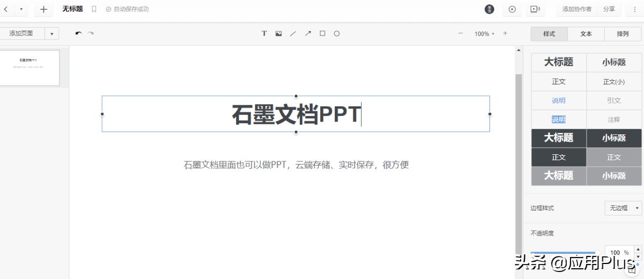Bookmark the document with the bookmark icon
Image resolution: width=644 pixels, height=279 pixels.
pyautogui.click(x=94, y=9)
